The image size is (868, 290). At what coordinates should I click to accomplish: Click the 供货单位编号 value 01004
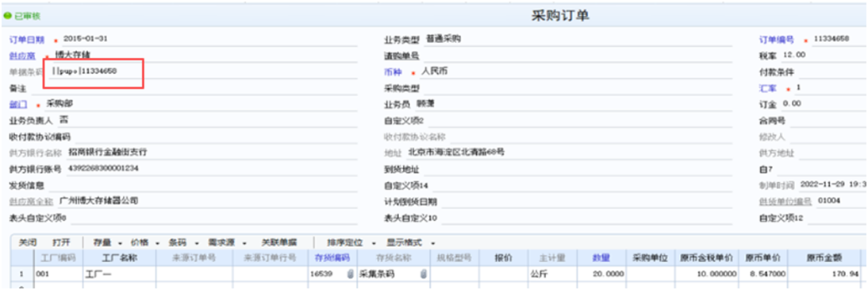pos(829,201)
